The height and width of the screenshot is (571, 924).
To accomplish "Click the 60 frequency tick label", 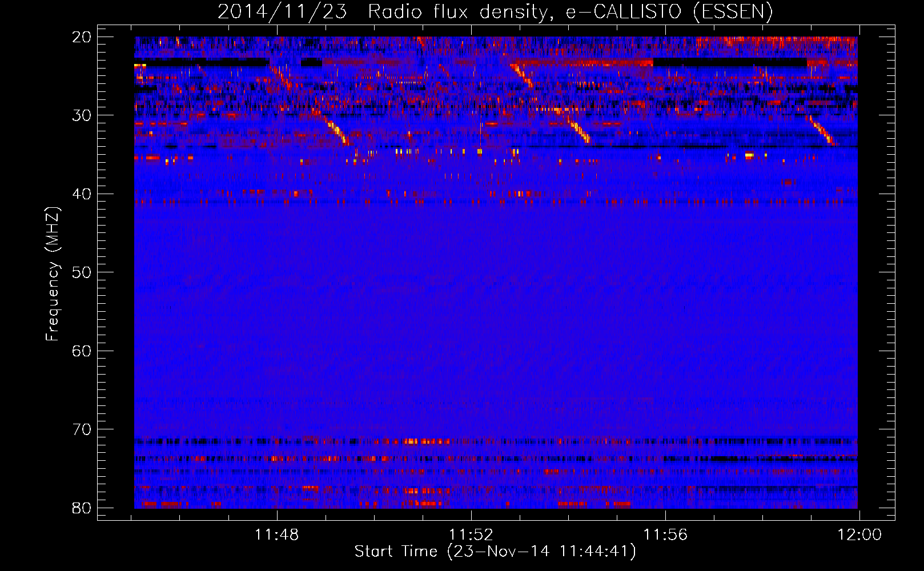I will [82, 351].
